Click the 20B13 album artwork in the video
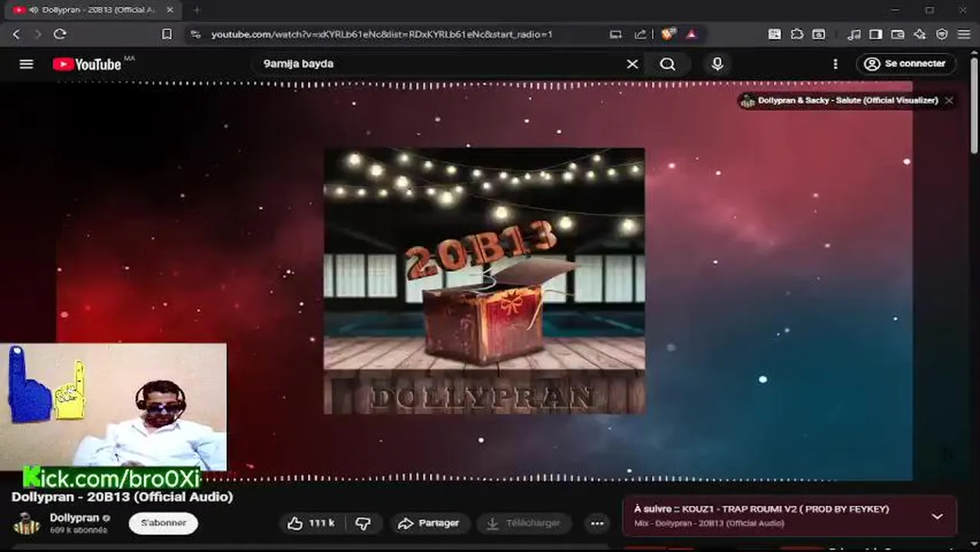Screen dimensions: 980x552 click(484, 281)
